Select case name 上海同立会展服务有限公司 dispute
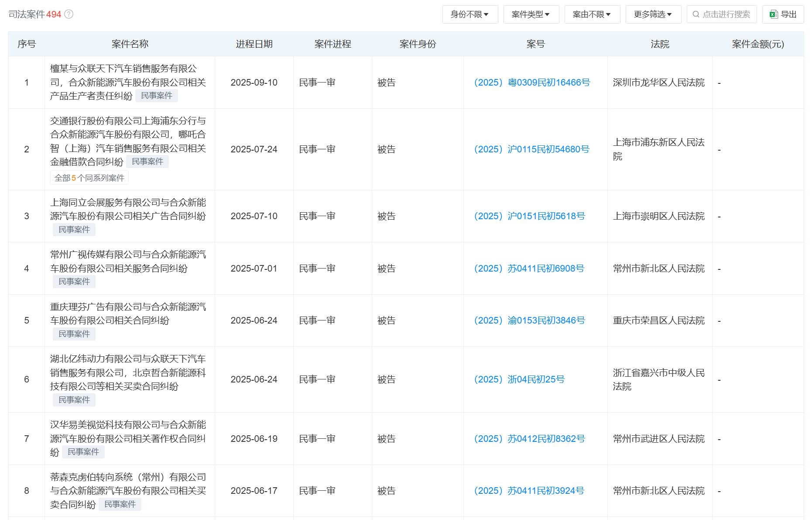Image resolution: width=812 pixels, height=520 pixels. 128,209
